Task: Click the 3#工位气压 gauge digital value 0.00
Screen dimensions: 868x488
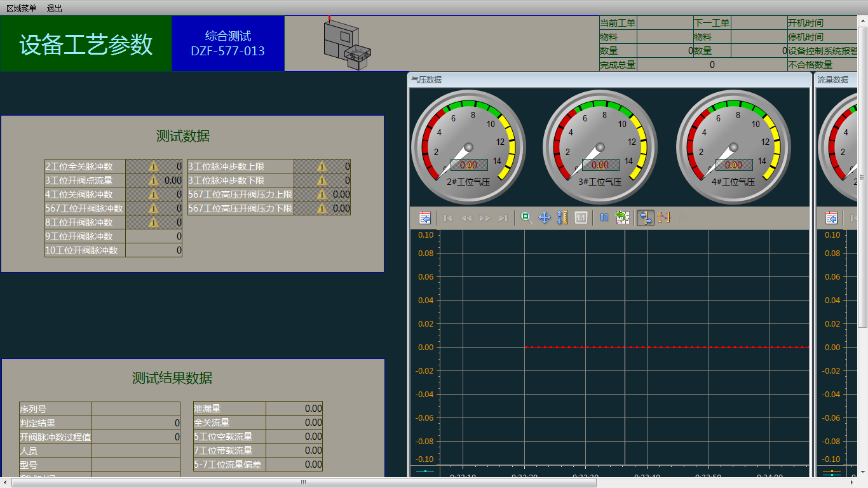Action: [x=600, y=165]
